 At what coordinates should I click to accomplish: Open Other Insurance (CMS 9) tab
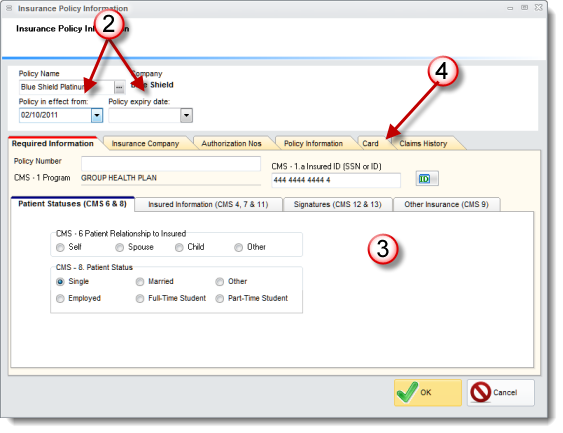pyautogui.click(x=446, y=205)
